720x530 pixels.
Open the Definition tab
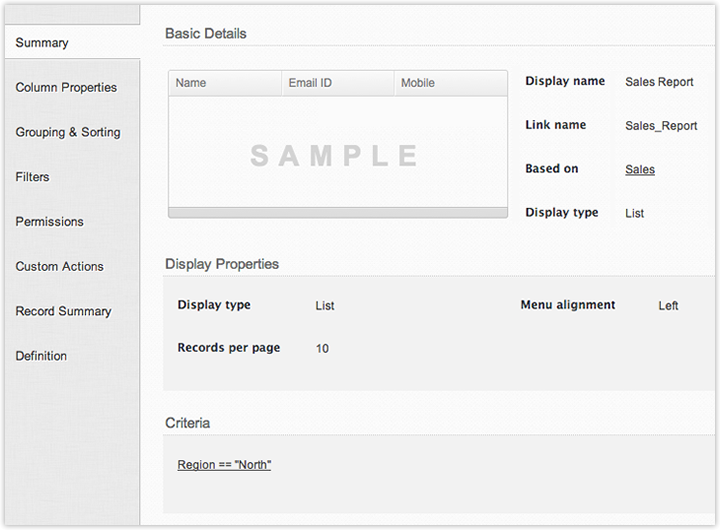(x=42, y=356)
